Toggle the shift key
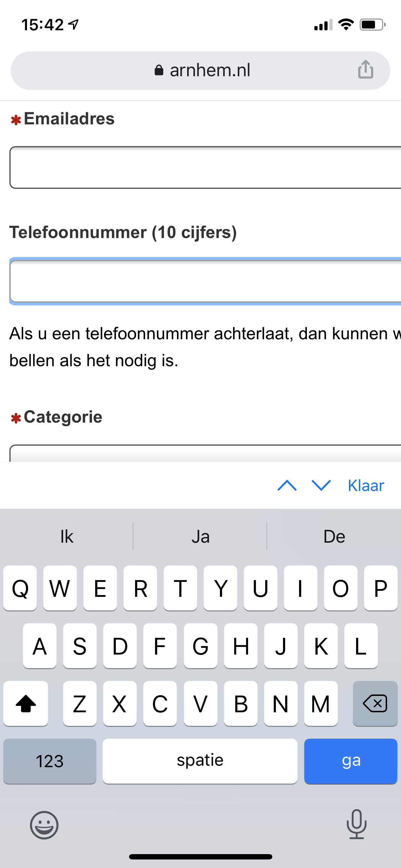Screen dimensions: 401x868 tap(26, 704)
